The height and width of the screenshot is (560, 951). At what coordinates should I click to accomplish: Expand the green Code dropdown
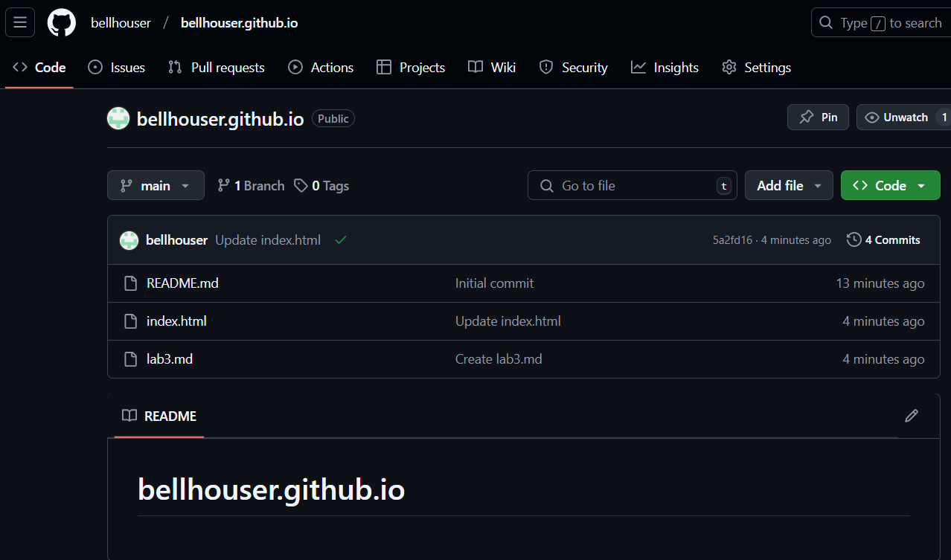[890, 186]
